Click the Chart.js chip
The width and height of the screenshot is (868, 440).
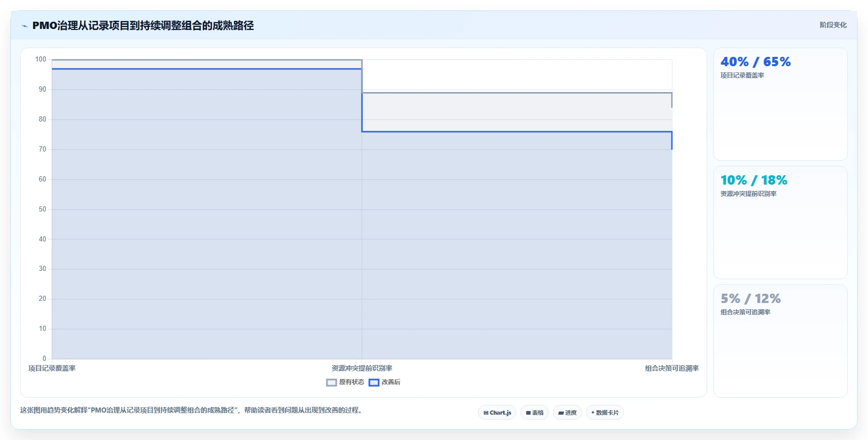coord(497,413)
